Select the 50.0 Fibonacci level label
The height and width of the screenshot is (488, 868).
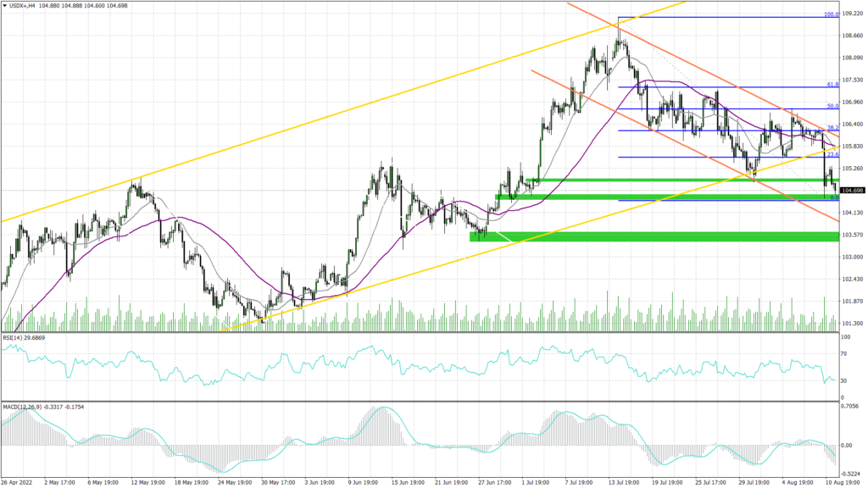832,107
